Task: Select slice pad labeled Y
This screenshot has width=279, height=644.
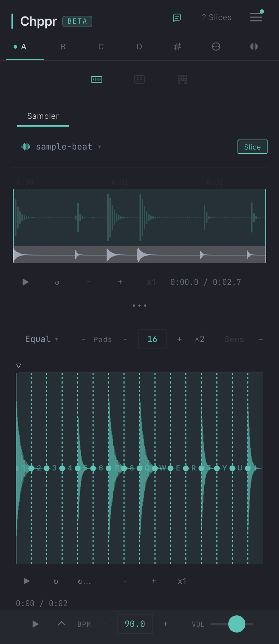Action: [225, 468]
